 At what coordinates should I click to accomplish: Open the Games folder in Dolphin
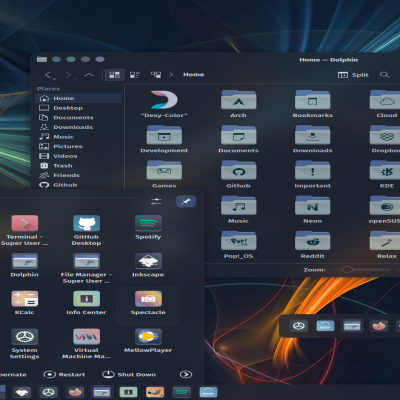pos(164,174)
